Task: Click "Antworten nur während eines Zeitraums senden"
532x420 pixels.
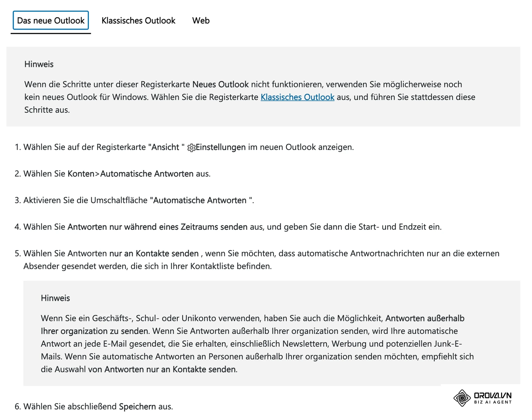Action: coord(158,227)
